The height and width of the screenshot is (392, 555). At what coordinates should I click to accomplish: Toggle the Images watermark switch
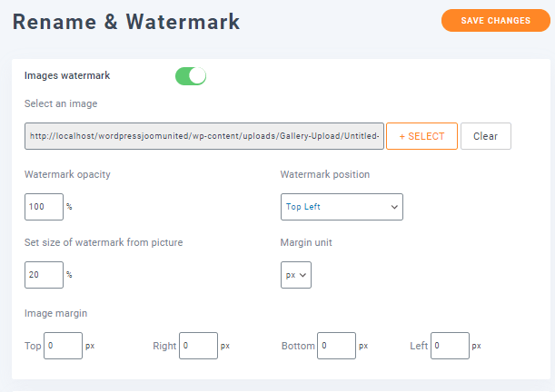pos(191,76)
